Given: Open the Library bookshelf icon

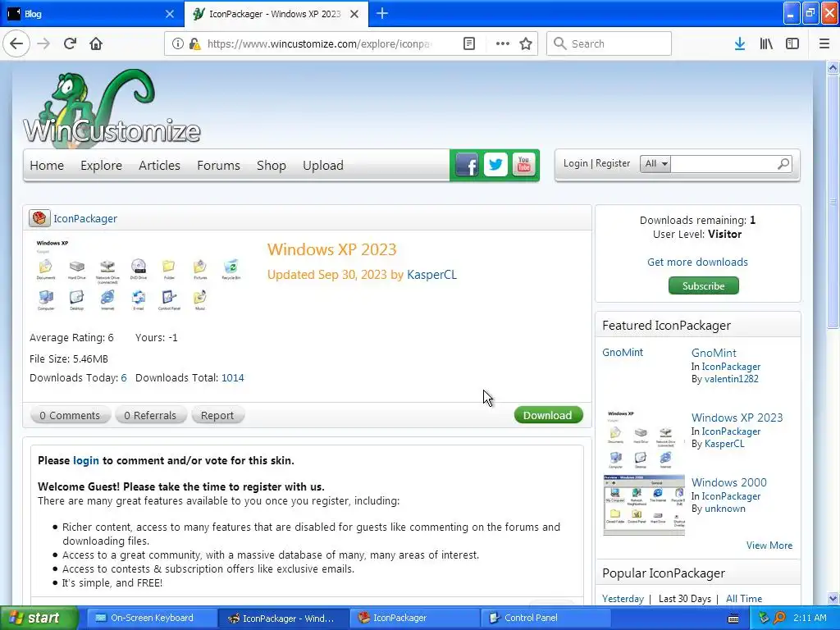Looking at the screenshot, I should click(x=766, y=43).
